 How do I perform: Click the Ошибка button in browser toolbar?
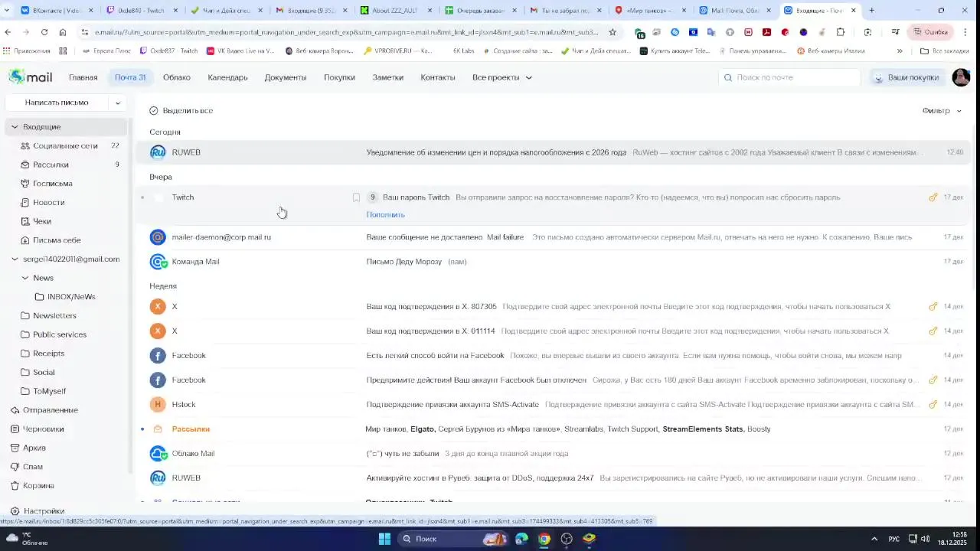coord(931,32)
